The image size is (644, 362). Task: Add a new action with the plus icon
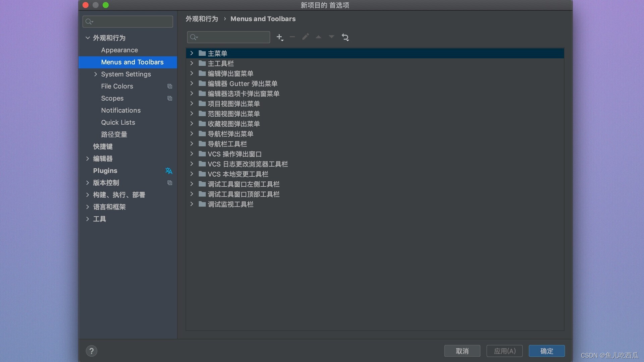pyautogui.click(x=280, y=37)
